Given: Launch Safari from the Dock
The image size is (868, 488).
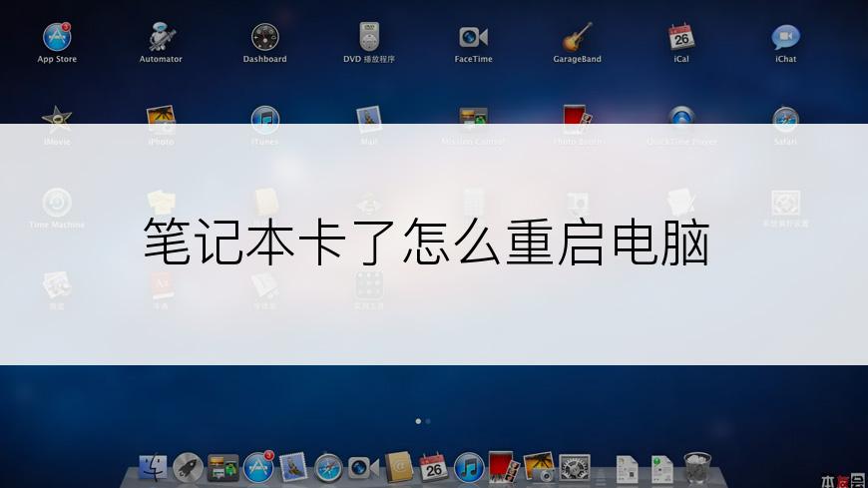Looking at the screenshot, I should 328,468.
